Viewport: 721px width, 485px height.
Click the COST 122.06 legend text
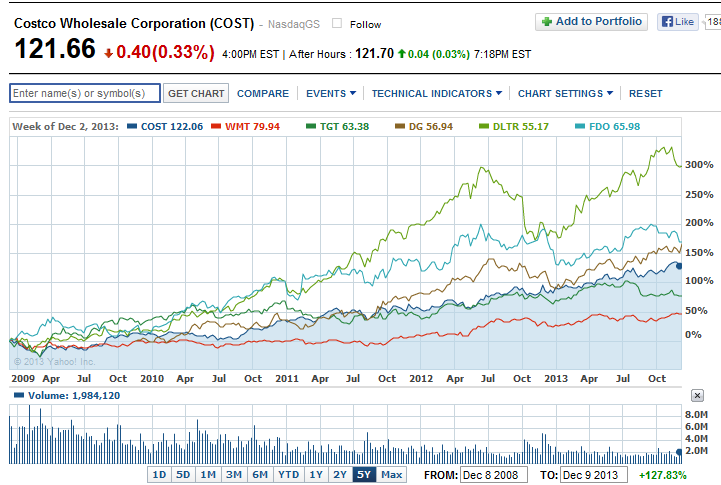pos(172,126)
